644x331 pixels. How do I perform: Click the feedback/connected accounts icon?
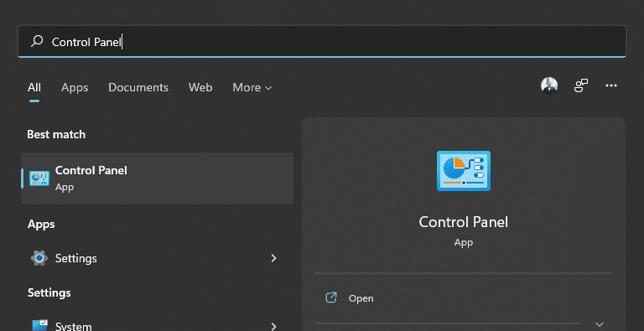click(x=581, y=85)
